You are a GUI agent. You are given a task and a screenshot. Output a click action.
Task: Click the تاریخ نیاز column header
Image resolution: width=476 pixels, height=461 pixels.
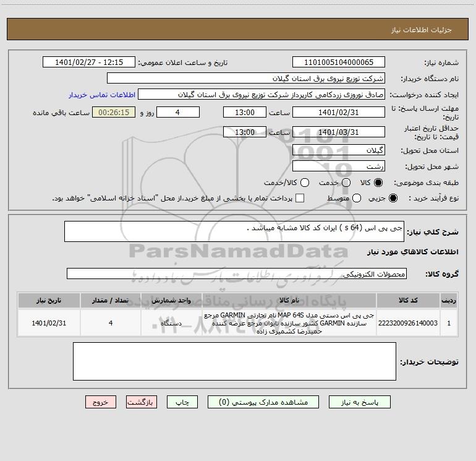point(49,300)
